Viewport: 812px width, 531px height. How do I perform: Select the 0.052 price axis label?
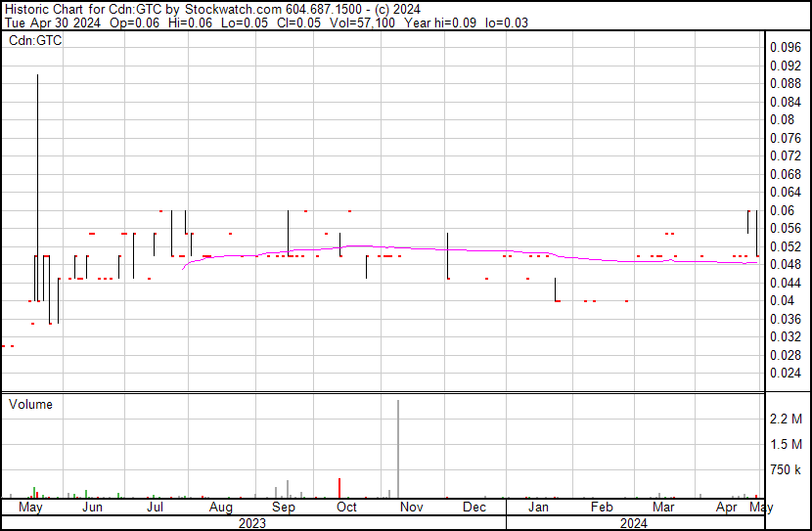(785, 246)
